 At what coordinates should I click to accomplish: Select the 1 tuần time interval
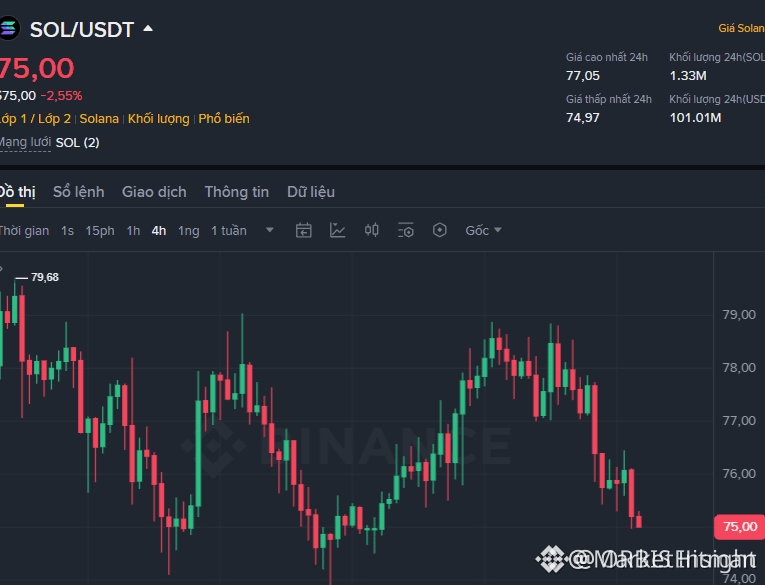(x=229, y=230)
